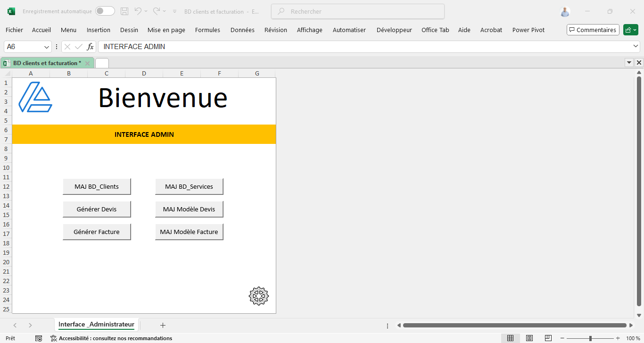Close the BD clients et facturation document tab
644x343 pixels.
(x=87, y=63)
